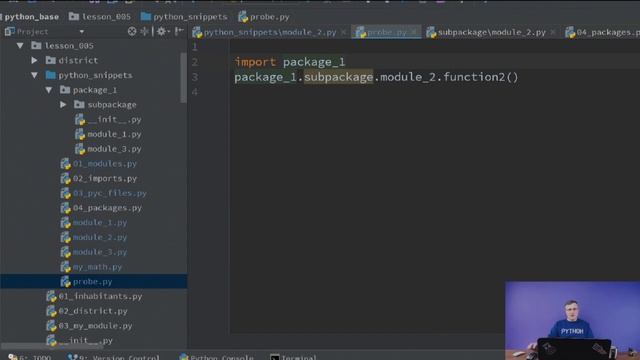Viewport: 640px width, 360px height.
Task: Click probe.py breadcrumb
Action: (x=264, y=17)
